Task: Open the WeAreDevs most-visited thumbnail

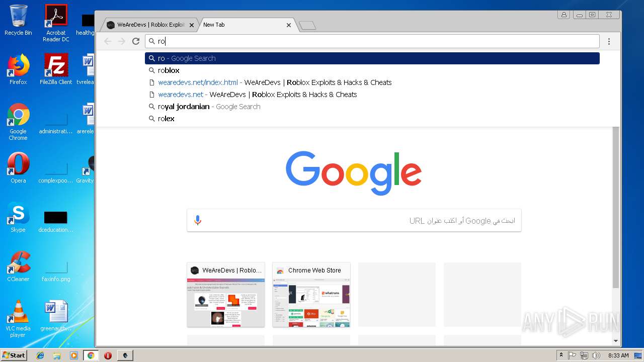Action: tap(226, 295)
